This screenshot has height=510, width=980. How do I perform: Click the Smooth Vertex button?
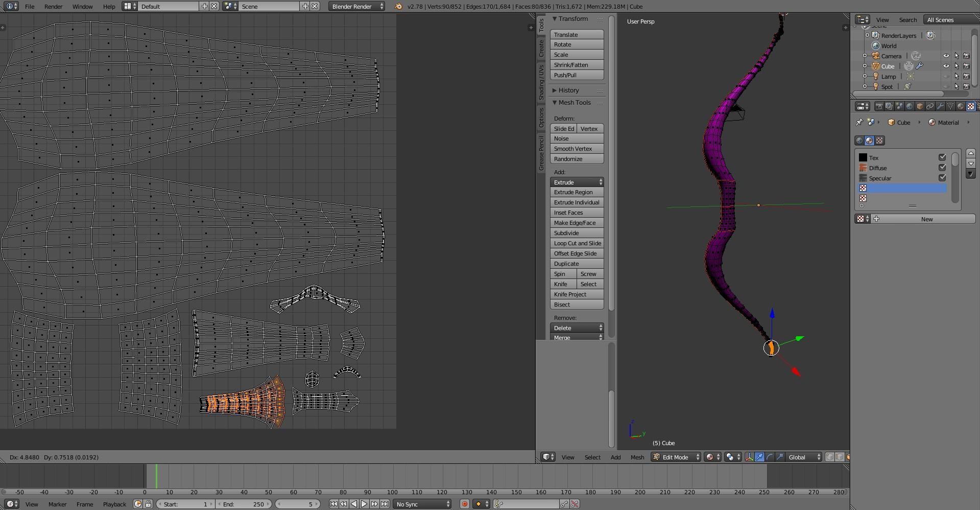tap(577, 149)
